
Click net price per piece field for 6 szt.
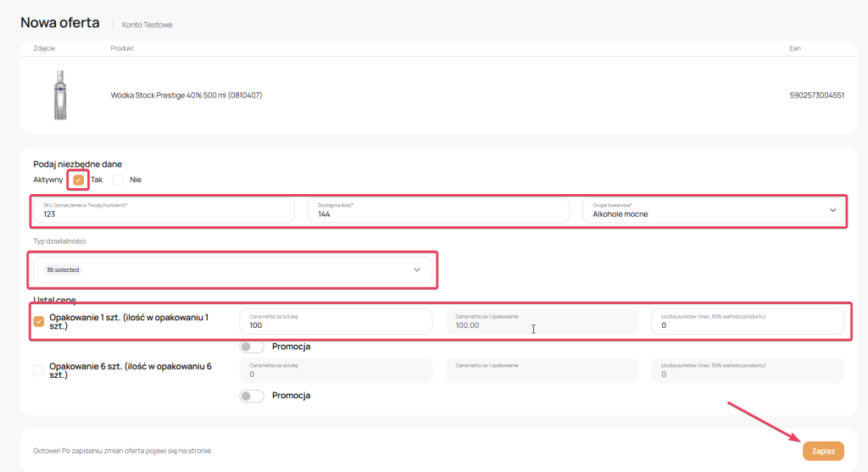336,370
